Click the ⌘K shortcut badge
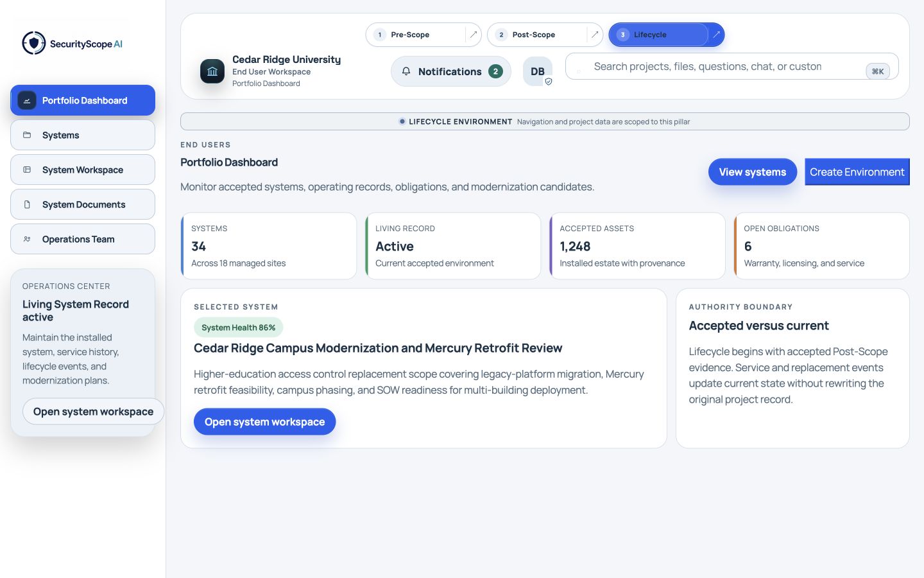 point(878,71)
